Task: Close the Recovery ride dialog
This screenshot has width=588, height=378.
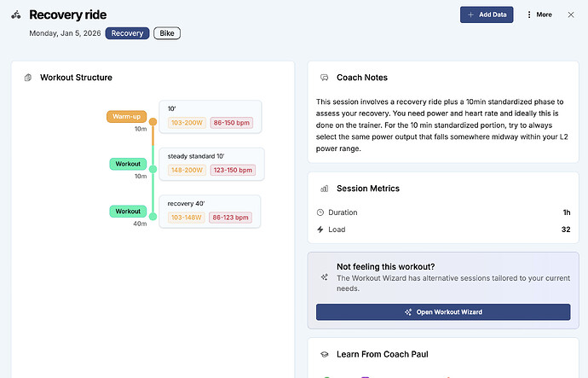Action: [x=571, y=15]
